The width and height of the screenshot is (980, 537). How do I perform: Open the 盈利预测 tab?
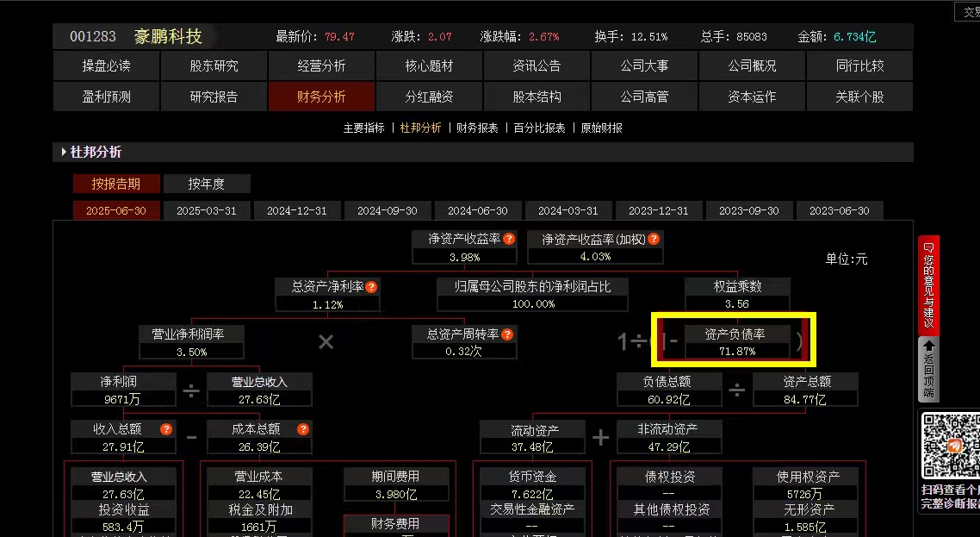pyautogui.click(x=106, y=97)
